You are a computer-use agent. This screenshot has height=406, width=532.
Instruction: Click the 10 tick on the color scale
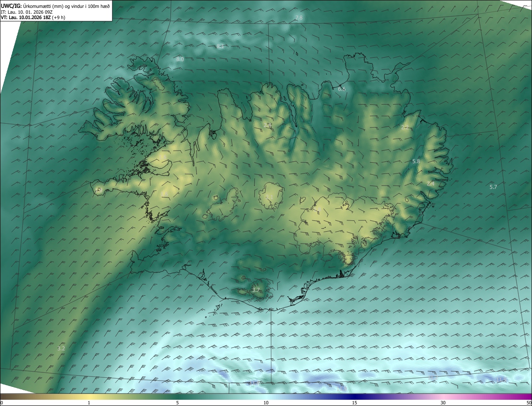pyautogui.click(x=266, y=403)
